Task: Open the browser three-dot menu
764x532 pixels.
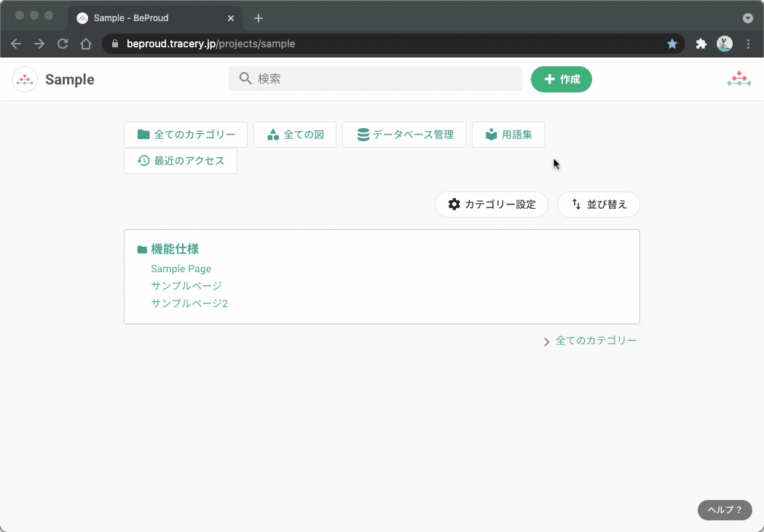Action: pos(749,44)
